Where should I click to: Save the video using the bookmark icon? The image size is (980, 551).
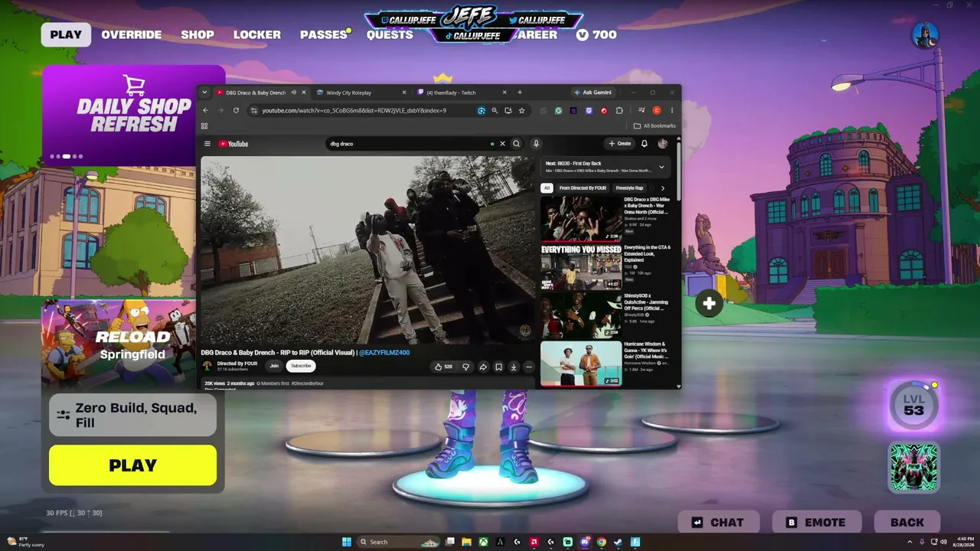pyautogui.click(x=498, y=367)
